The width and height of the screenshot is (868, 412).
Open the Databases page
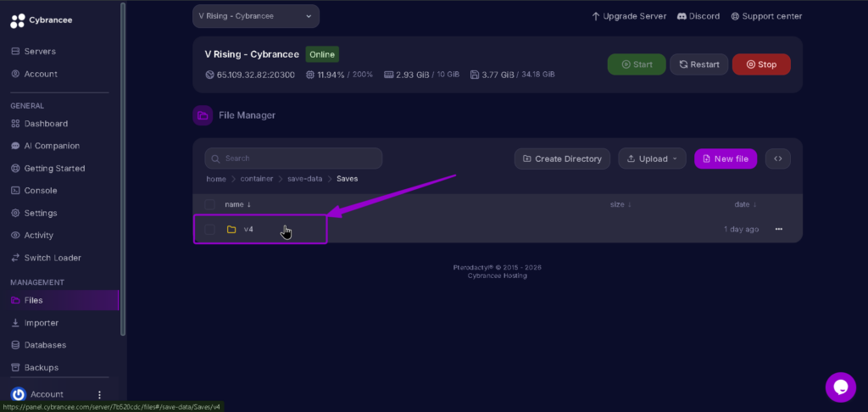pyautogui.click(x=39, y=345)
